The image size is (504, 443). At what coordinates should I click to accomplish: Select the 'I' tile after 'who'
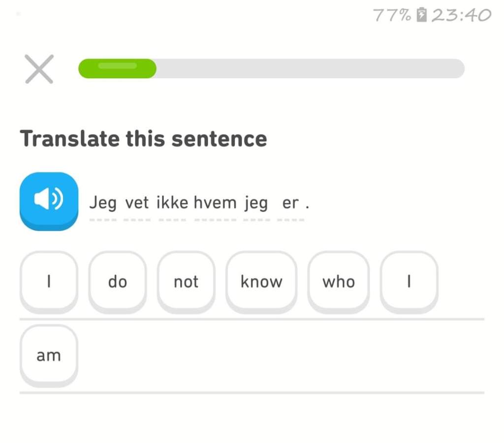pyautogui.click(x=409, y=282)
